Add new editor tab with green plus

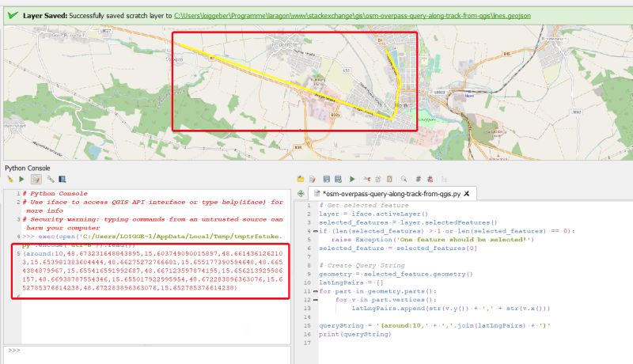[301, 194]
